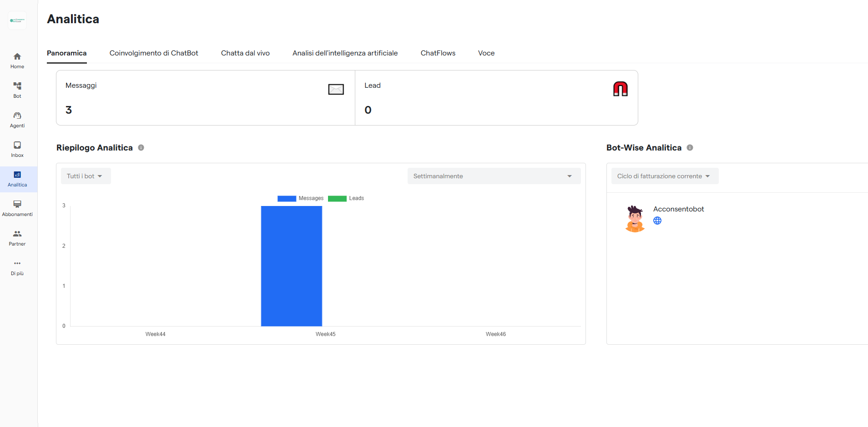The height and width of the screenshot is (427, 868).
Task: Switch to the ChatFlows tab
Action: click(x=438, y=53)
